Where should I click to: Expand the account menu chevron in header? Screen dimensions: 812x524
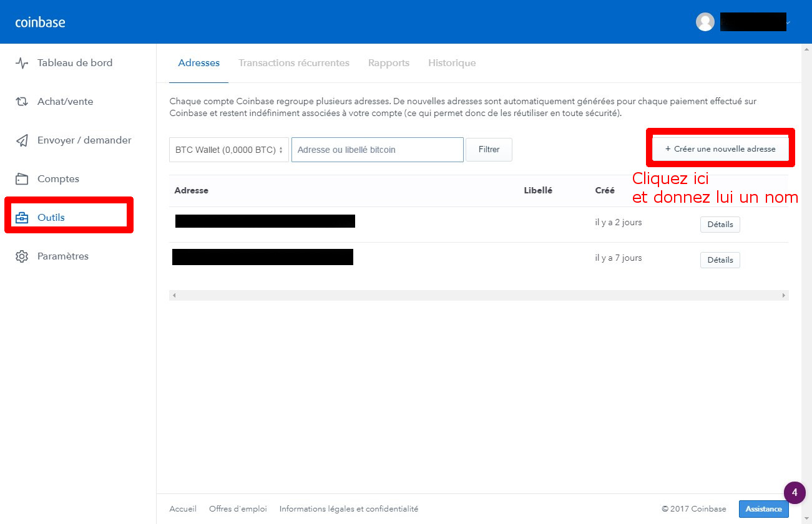pyautogui.click(x=788, y=22)
